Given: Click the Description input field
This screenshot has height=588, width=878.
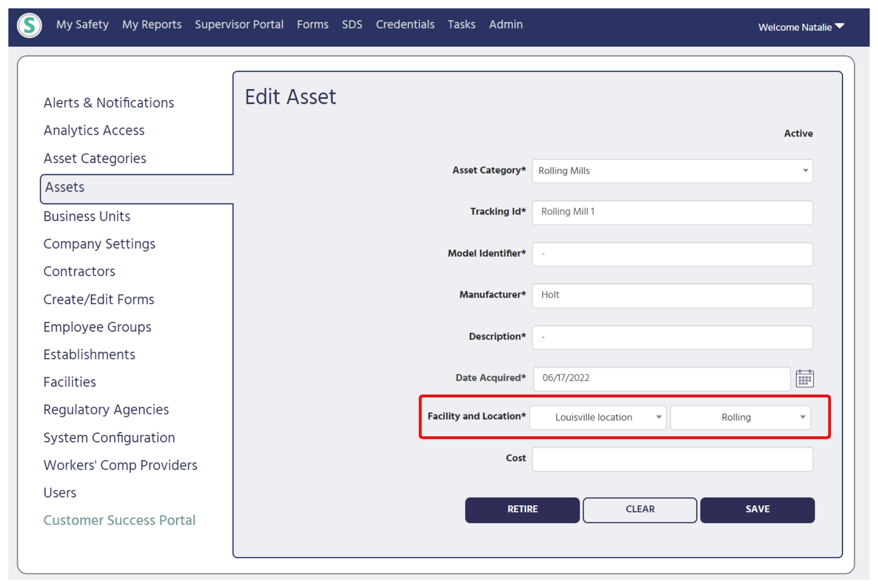Looking at the screenshot, I should click(x=672, y=337).
